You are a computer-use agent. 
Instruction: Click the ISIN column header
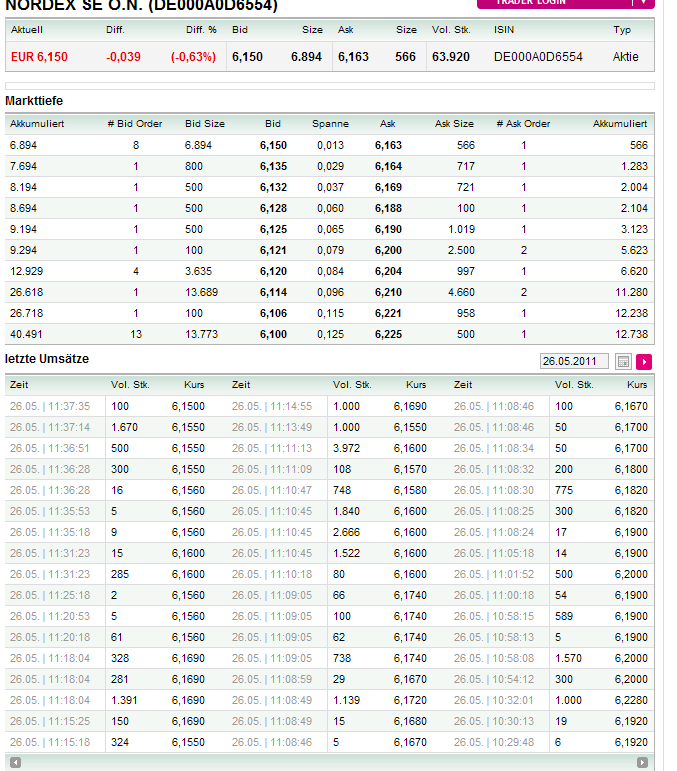tap(504, 30)
